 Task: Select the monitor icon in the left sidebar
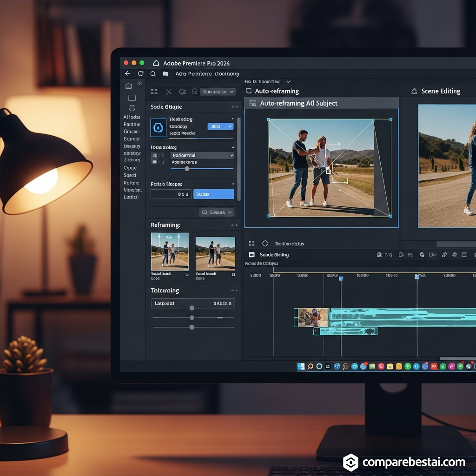coord(132,98)
